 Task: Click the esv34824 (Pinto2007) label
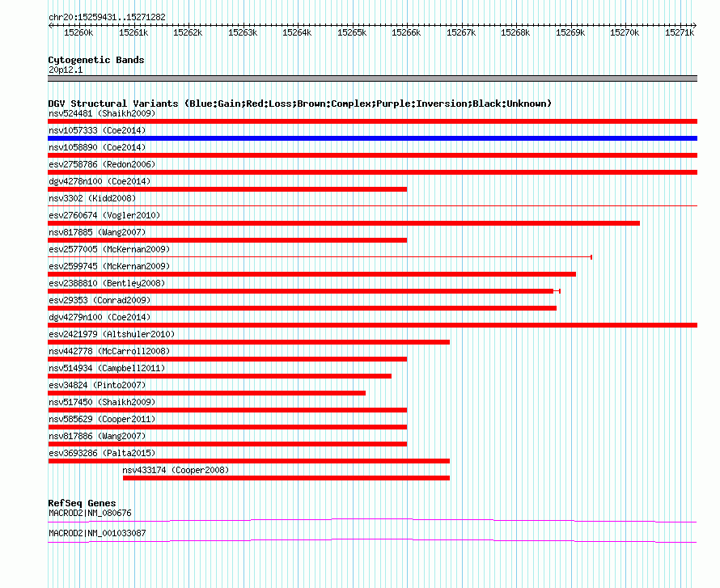(97, 385)
